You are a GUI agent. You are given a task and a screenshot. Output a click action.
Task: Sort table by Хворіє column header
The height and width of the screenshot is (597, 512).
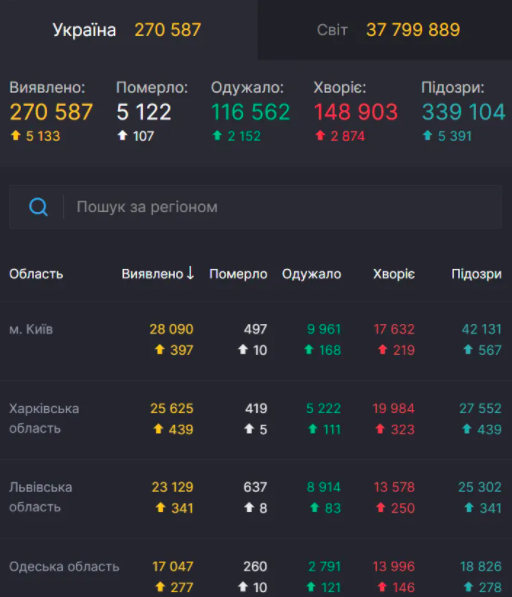click(394, 274)
